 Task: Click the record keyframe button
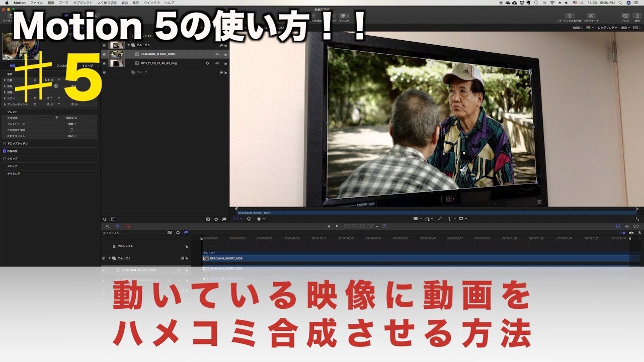coord(128,226)
